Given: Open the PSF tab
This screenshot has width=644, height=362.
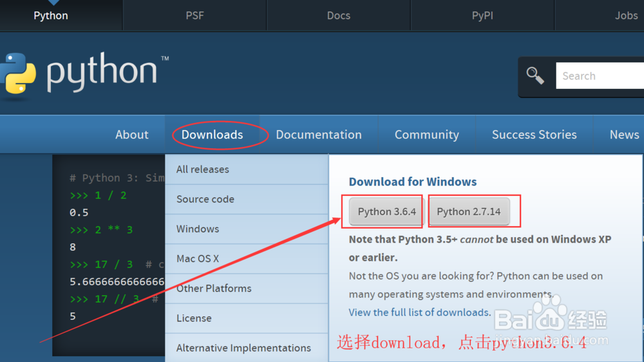Looking at the screenshot, I should click(x=194, y=15).
